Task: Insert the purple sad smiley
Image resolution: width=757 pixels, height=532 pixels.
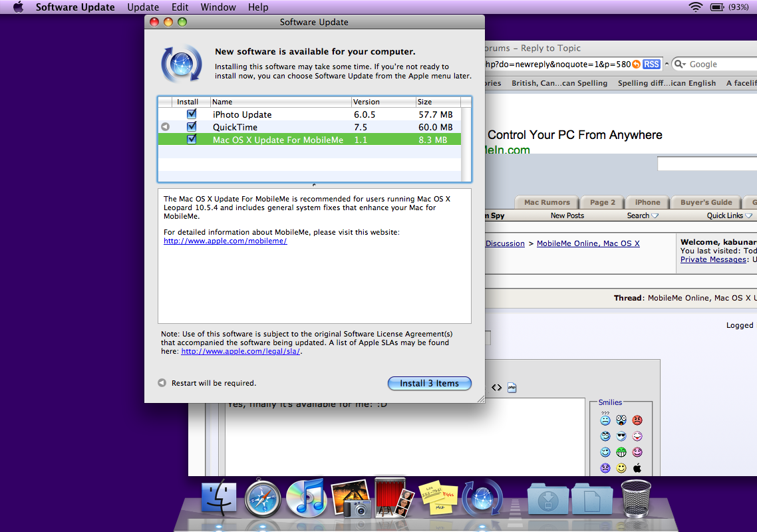Action: pos(605,467)
